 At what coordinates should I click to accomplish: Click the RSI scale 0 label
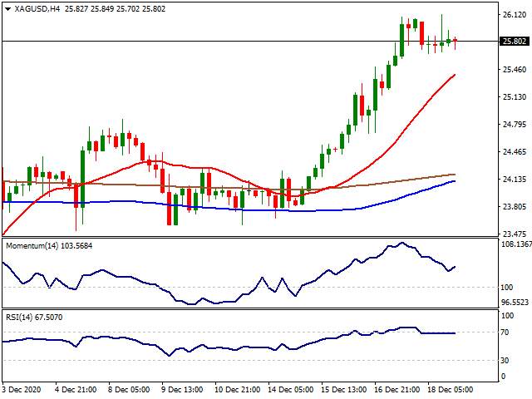tap(503, 377)
